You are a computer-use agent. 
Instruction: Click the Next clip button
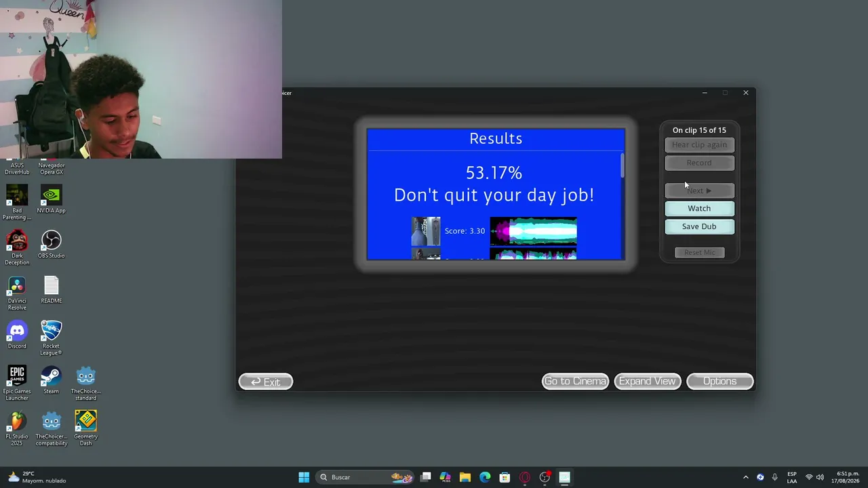[x=699, y=190]
